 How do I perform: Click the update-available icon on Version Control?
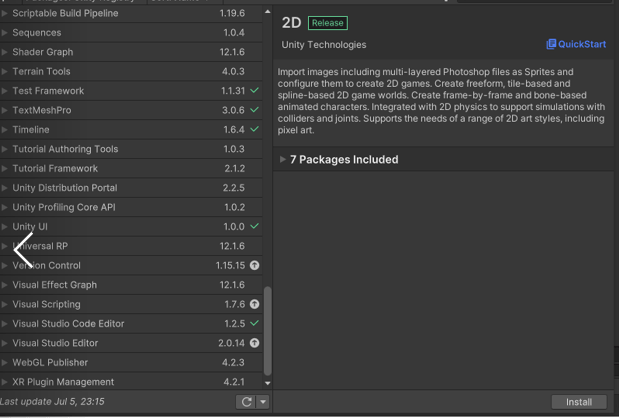point(254,266)
